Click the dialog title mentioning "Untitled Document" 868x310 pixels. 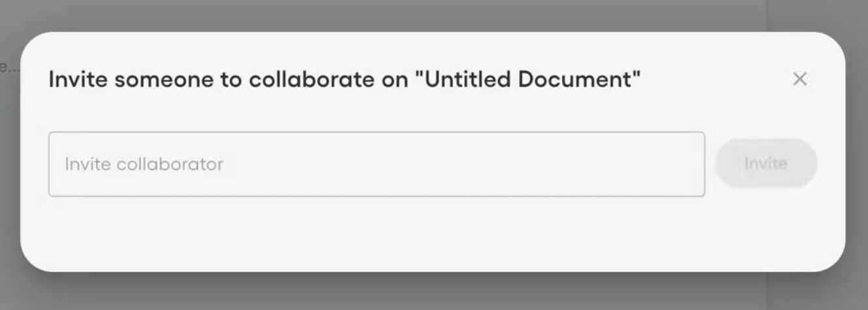point(344,80)
